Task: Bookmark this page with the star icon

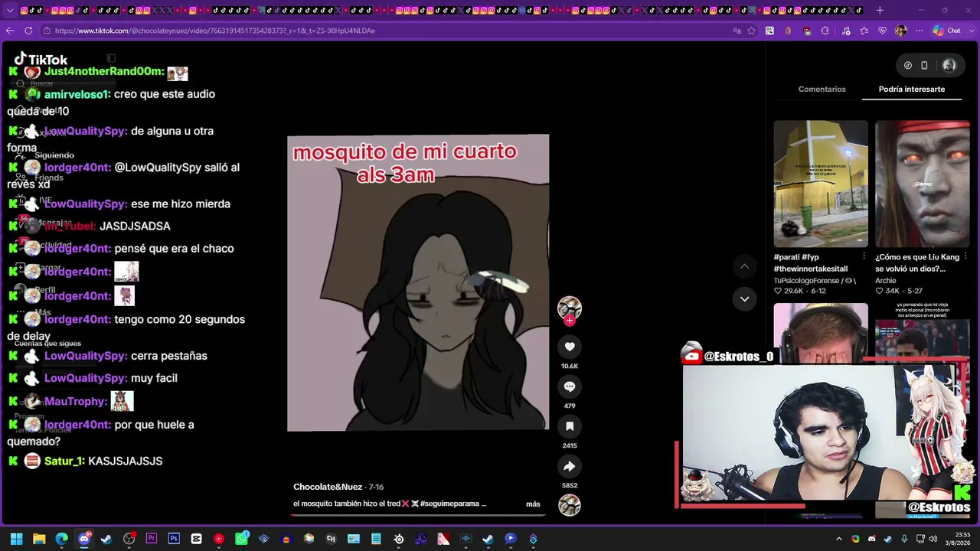Action: (751, 31)
